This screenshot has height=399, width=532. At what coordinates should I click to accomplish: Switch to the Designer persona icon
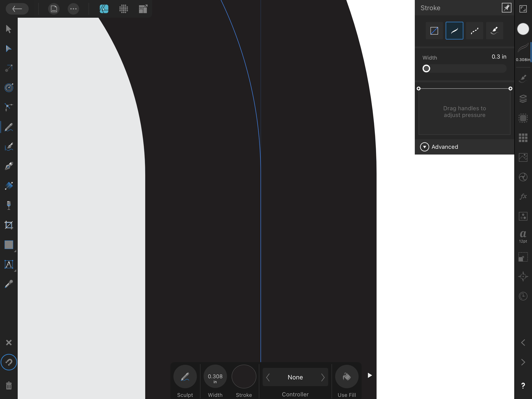[104, 9]
